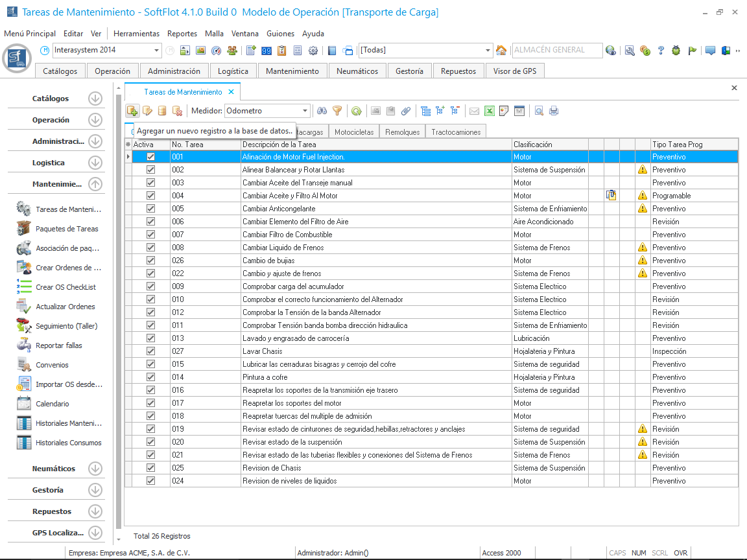
Task: Click the printer icon in toolbar
Action: tap(554, 111)
